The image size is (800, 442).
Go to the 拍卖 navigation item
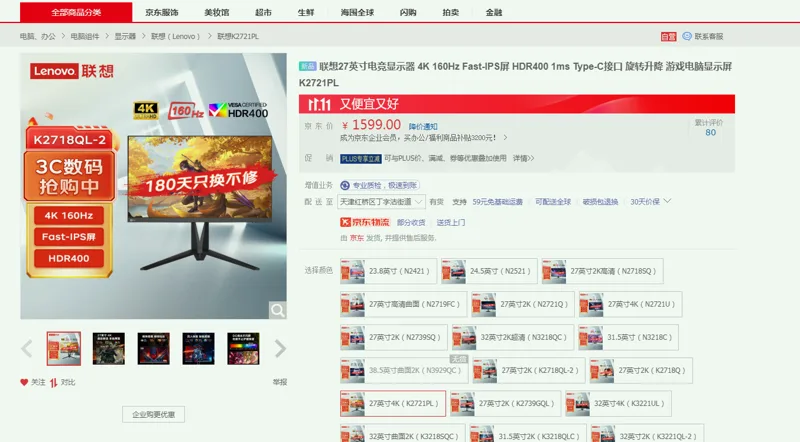[451, 12]
